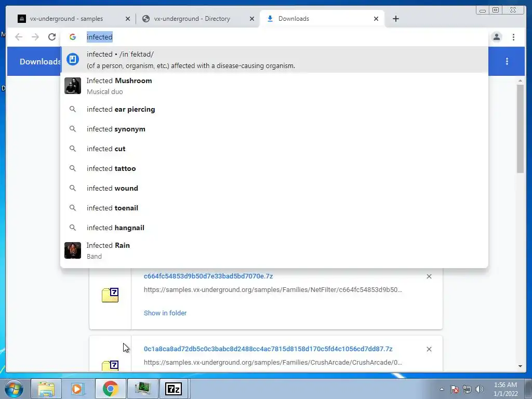Close the vx-underground - samples tab
Viewport: 532px width, 399px height.
(x=128, y=19)
